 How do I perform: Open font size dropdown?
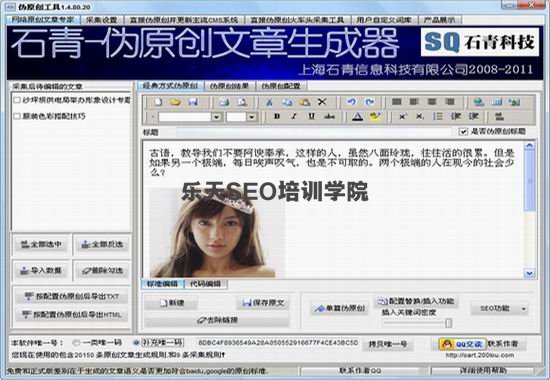pyautogui.click(x=251, y=116)
